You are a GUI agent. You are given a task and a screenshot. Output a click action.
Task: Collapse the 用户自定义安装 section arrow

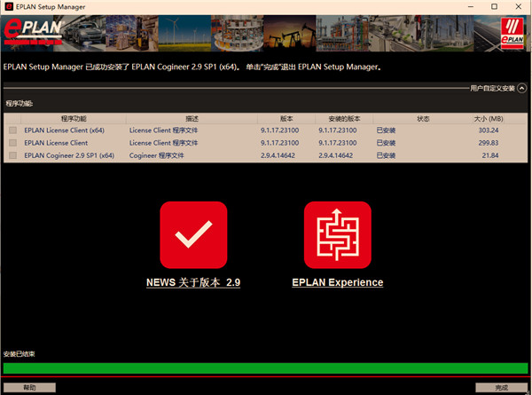pyautogui.click(x=522, y=88)
